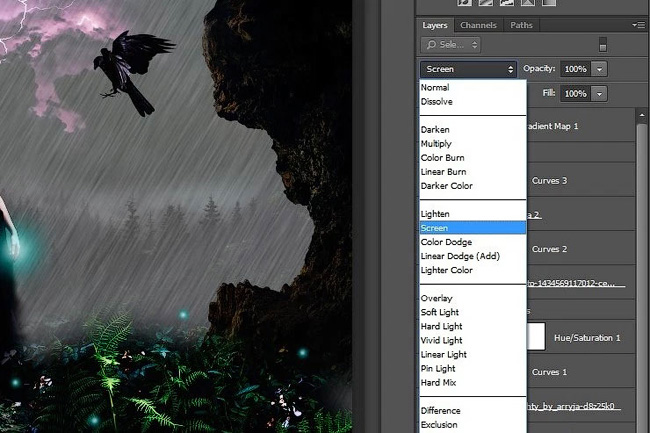The width and height of the screenshot is (650, 433).
Task: Choose Soft Light blend mode
Action: pos(473,312)
